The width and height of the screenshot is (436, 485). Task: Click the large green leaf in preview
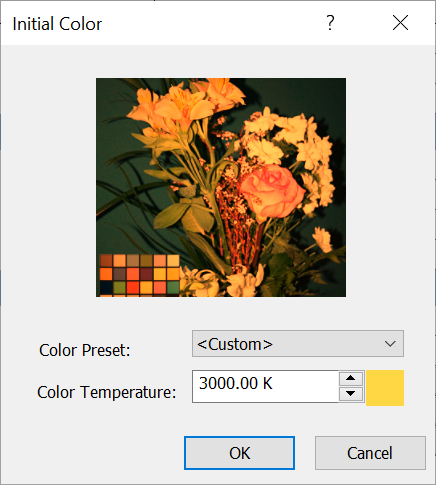click(171, 215)
